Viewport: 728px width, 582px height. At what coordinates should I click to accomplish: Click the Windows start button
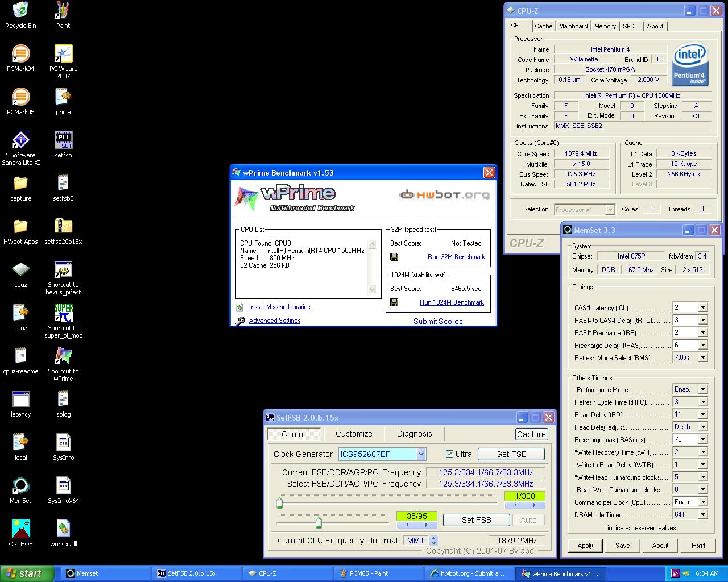(27, 573)
